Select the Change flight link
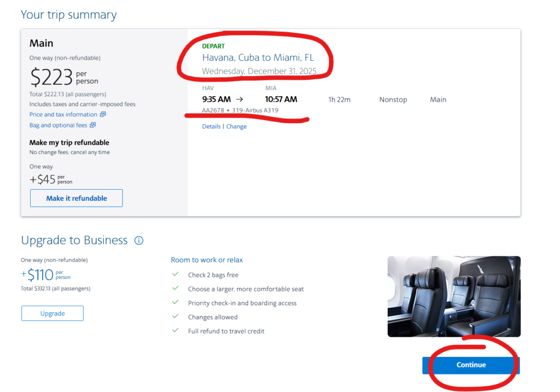The height and width of the screenshot is (392, 560). (x=236, y=126)
